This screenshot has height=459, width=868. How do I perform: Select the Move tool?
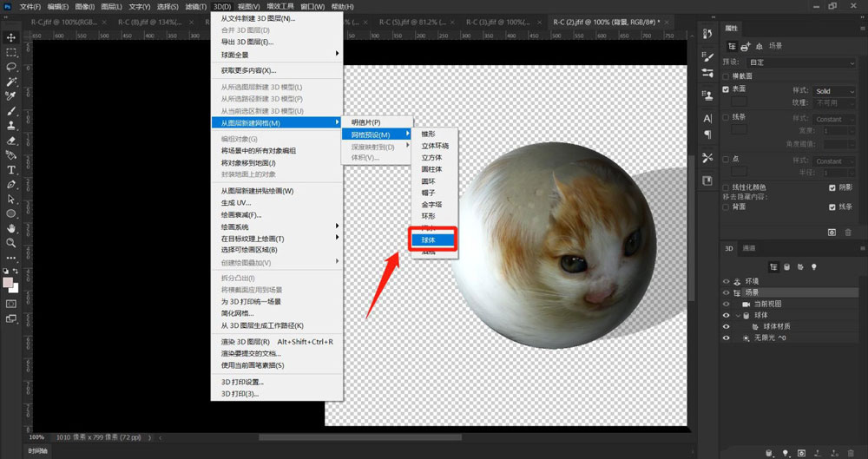10,37
